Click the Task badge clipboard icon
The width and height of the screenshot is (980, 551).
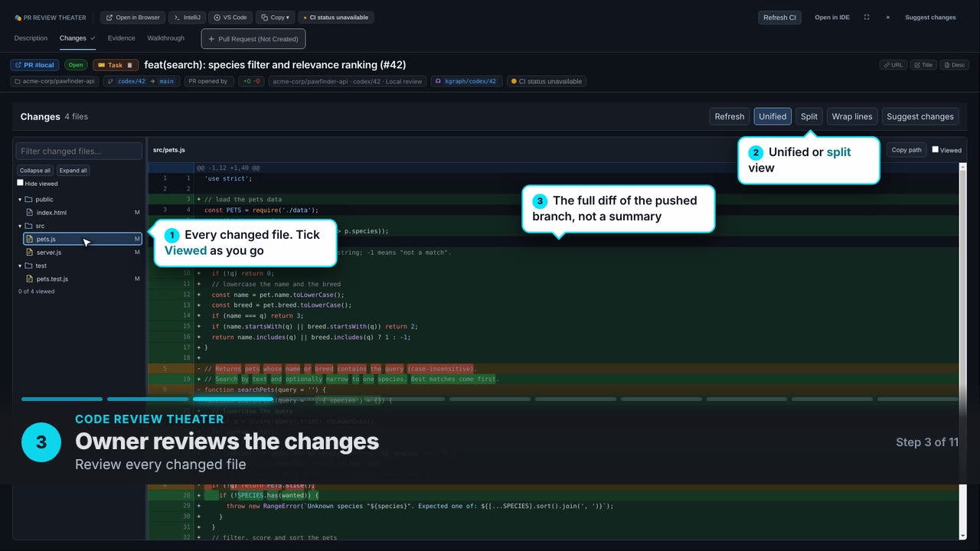(130, 65)
